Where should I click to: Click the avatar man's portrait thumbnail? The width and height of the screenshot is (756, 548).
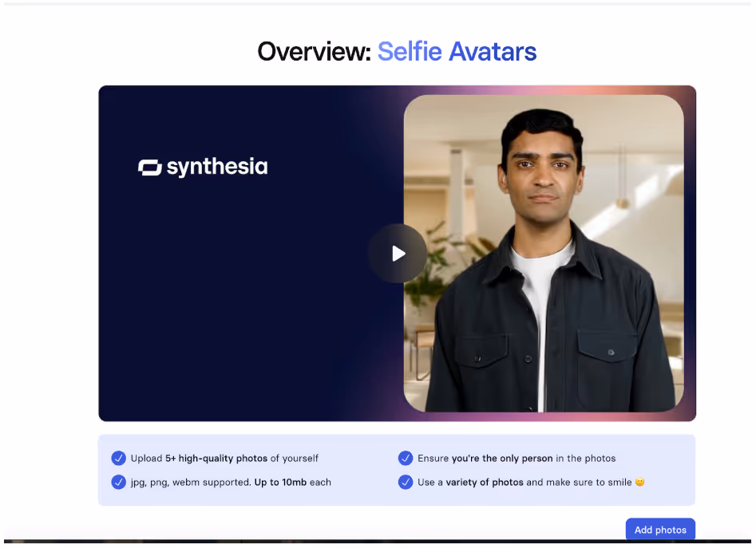[544, 254]
